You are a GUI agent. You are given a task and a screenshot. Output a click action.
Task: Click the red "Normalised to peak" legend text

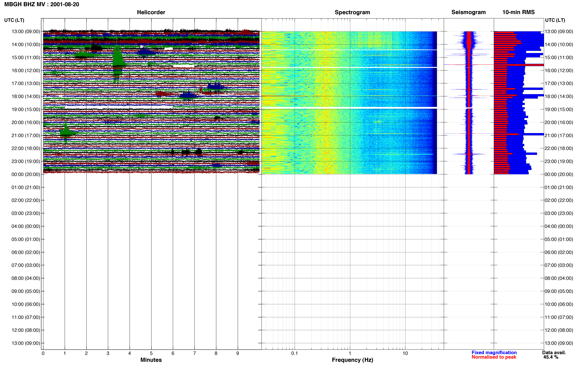point(494,357)
